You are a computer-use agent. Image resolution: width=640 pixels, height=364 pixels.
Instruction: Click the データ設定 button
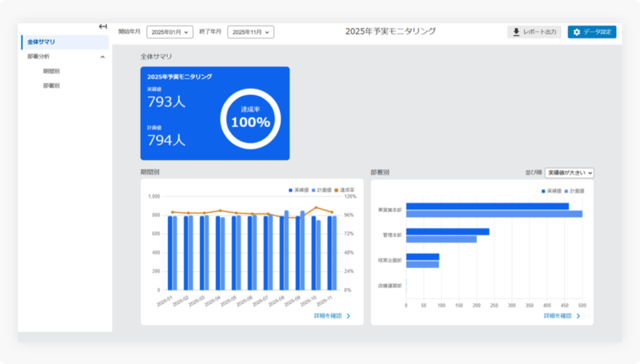tap(592, 32)
